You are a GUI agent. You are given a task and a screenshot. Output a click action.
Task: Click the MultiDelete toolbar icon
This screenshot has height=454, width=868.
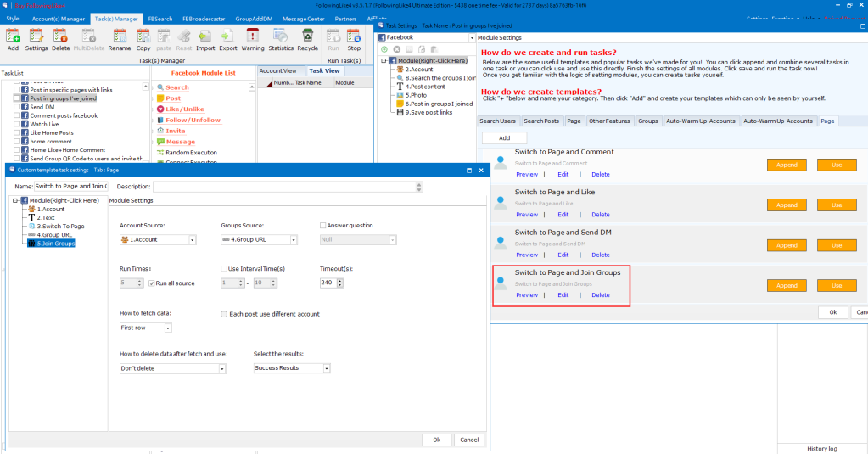pos(88,40)
